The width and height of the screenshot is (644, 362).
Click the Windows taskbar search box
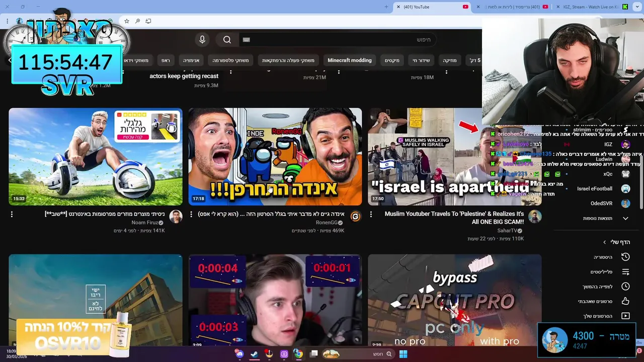tap(358, 354)
